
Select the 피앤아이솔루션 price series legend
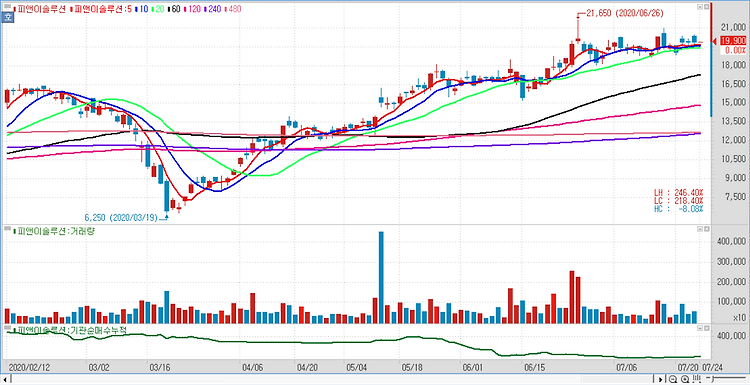40,9
